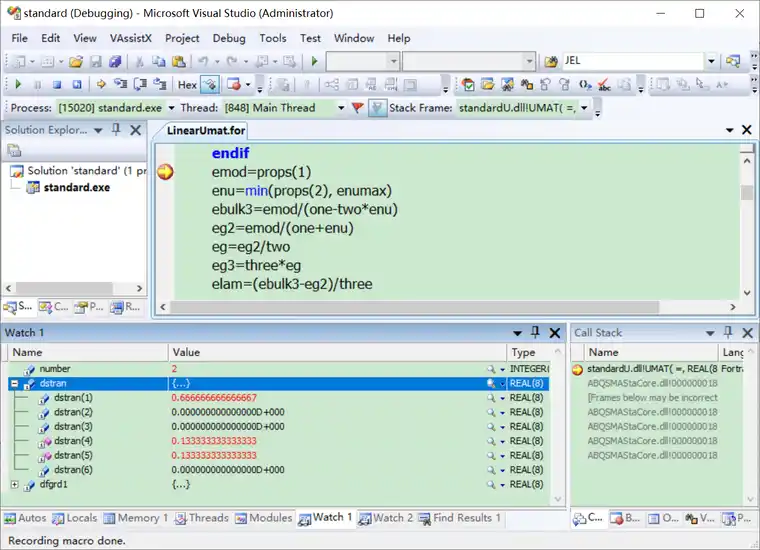Viewport: 760px width, 550px height.
Task: Select standard.exe in Solution Explorer
Action: point(77,188)
